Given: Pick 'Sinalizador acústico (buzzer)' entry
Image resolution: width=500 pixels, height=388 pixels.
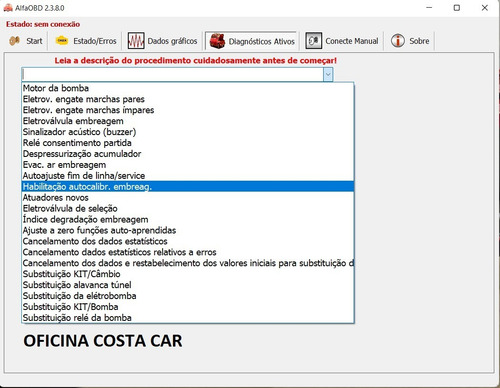Looking at the screenshot, I should pos(188,132).
